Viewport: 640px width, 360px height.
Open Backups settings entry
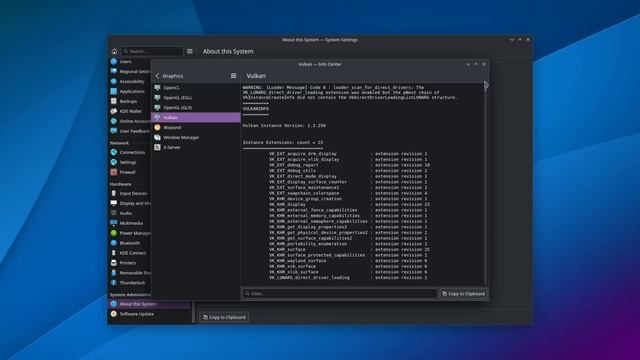[x=130, y=101]
